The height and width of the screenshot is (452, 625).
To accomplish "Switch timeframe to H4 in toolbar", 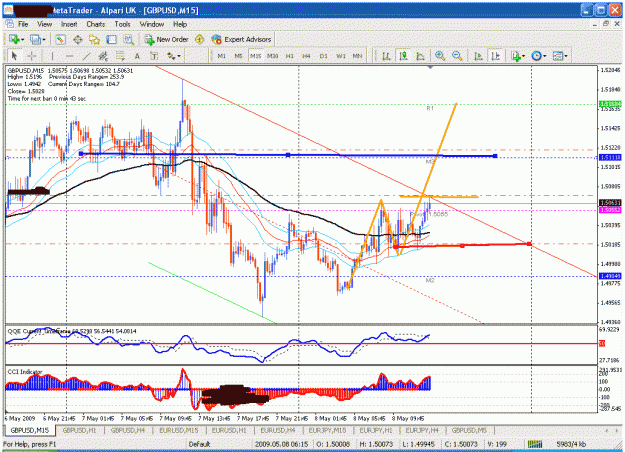I will tap(306, 56).
